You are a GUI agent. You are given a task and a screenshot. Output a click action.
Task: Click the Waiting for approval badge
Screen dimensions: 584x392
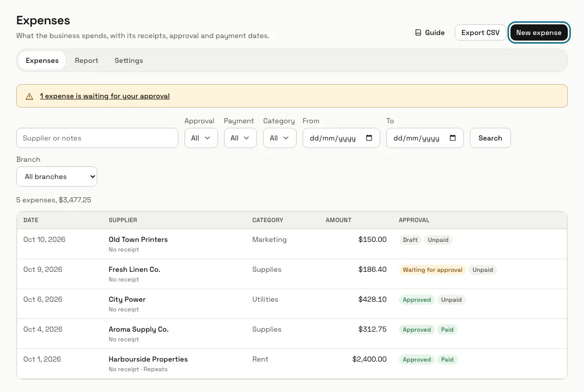432,270
